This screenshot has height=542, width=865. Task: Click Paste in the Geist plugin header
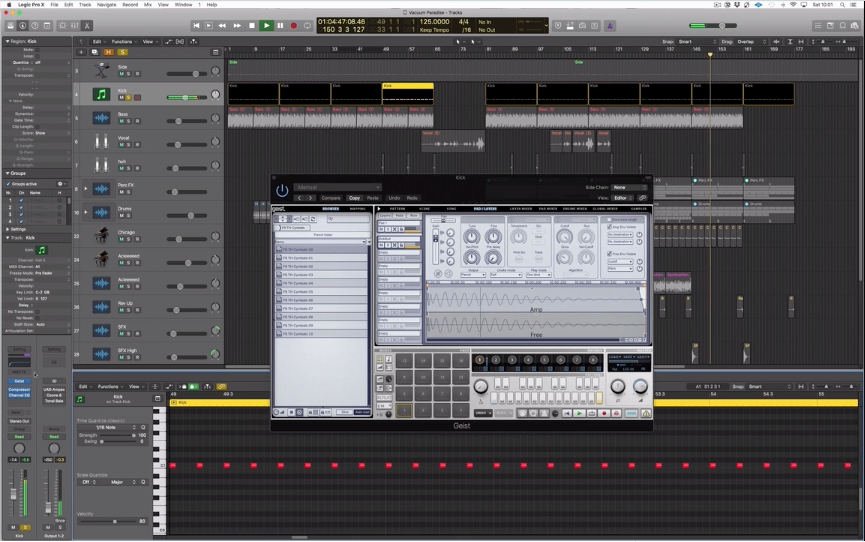coord(373,198)
